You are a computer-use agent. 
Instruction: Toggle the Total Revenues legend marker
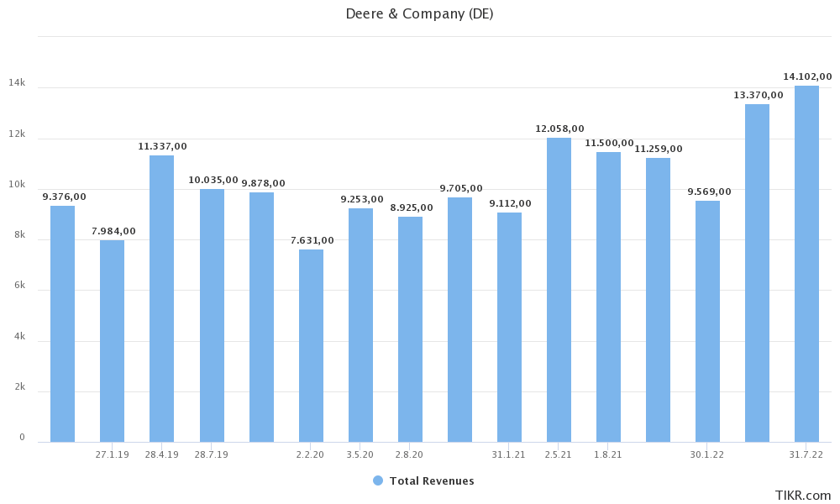coord(378,481)
